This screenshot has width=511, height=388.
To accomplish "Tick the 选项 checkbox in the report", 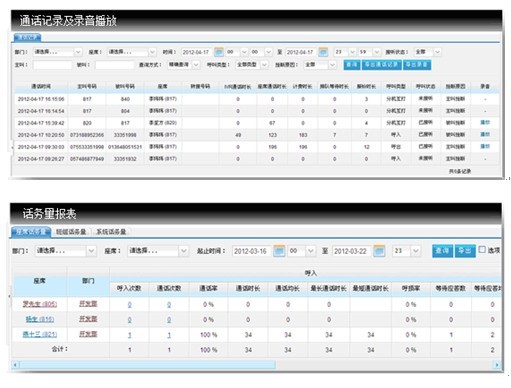I will coord(482,250).
